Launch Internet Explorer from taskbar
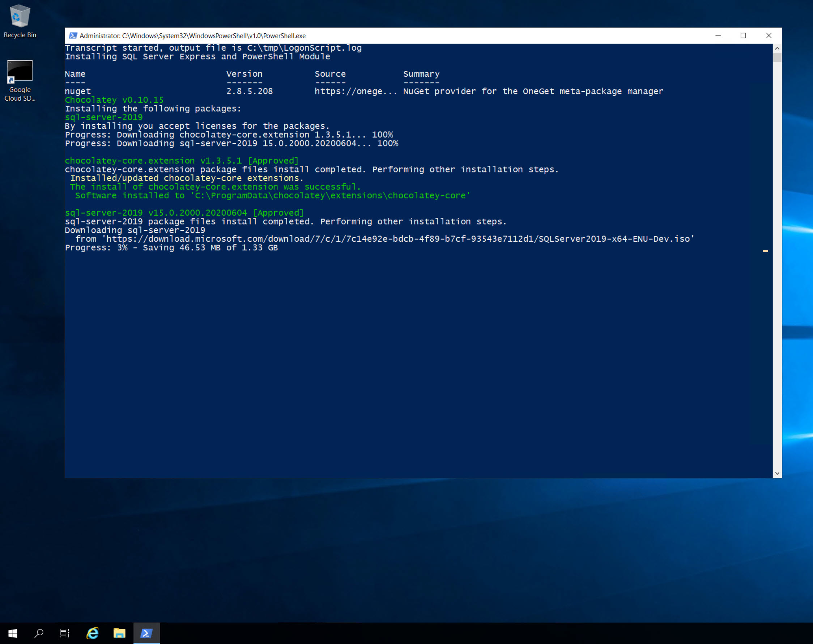Screen dimensions: 813x644 coord(92,633)
